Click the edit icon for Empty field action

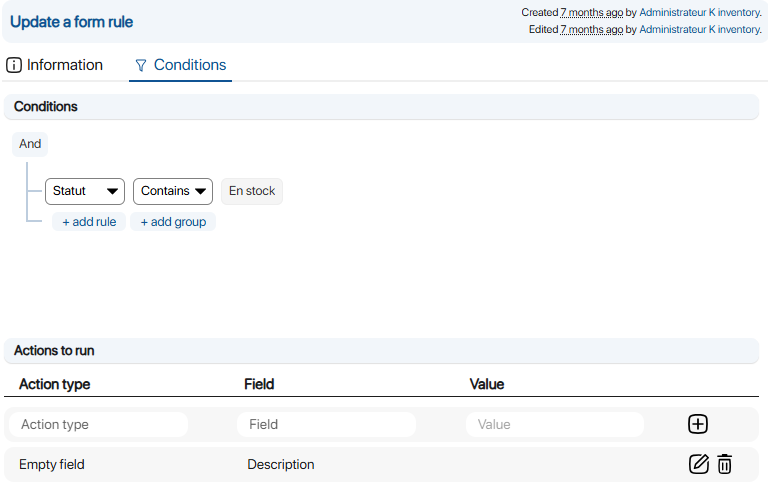pyautogui.click(x=699, y=464)
